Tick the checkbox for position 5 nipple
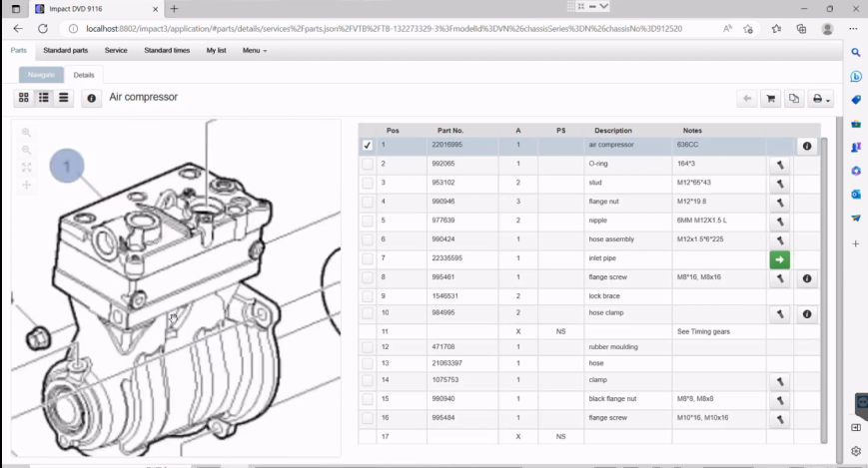Screen dimensions: 868x468 pos(368,221)
